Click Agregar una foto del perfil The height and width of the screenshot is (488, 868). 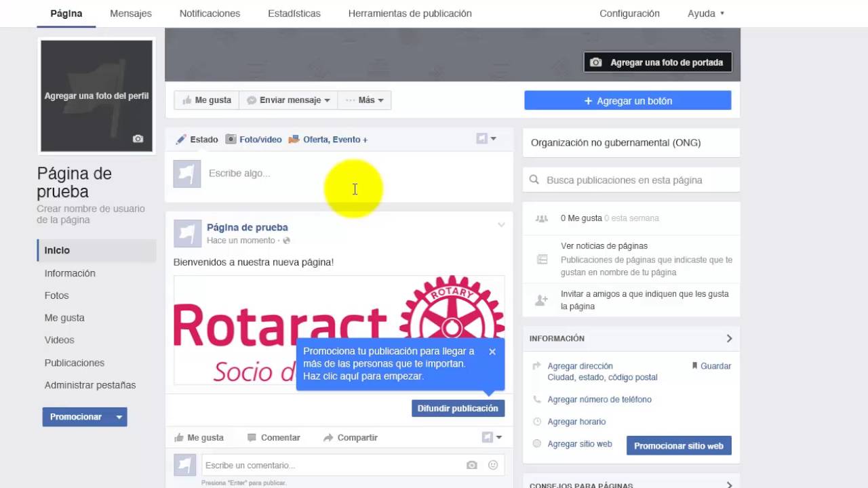pos(96,96)
